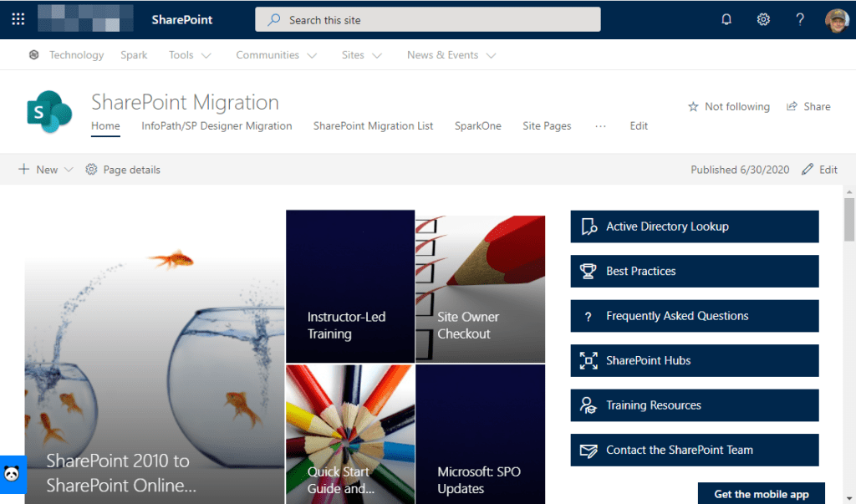The height and width of the screenshot is (504, 856).
Task: Click in the Search this site box
Action: 427,19
